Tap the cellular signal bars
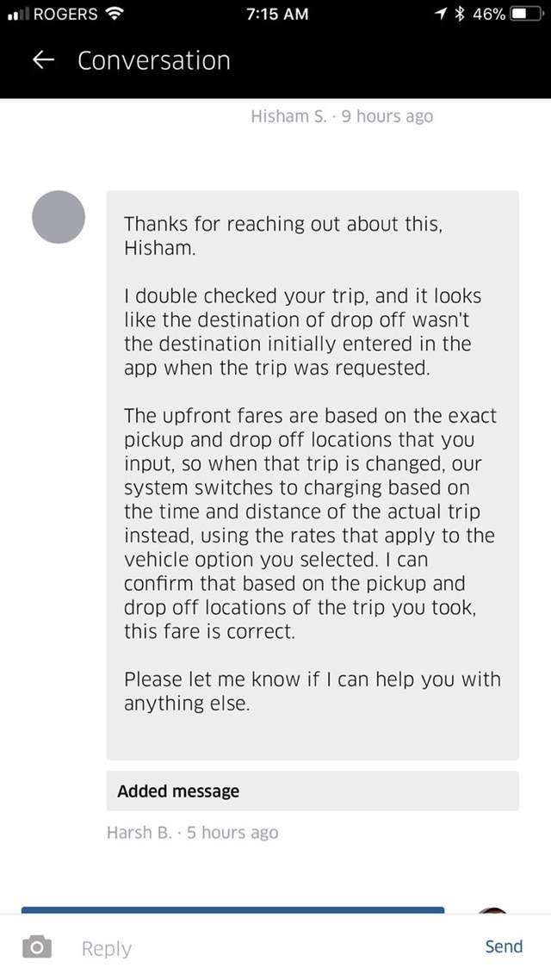The width and height of the screenshot is (551, 980). (x=17, y=14)
